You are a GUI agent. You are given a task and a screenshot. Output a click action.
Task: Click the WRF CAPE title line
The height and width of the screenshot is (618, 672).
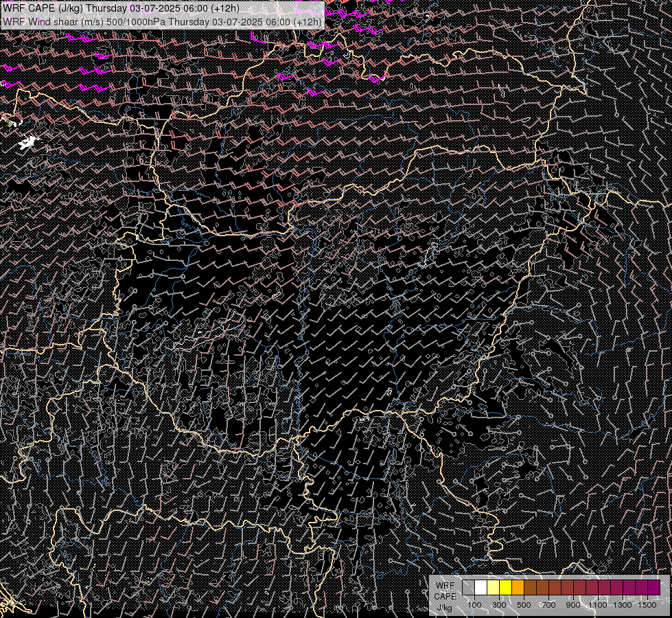click(121, 8)
